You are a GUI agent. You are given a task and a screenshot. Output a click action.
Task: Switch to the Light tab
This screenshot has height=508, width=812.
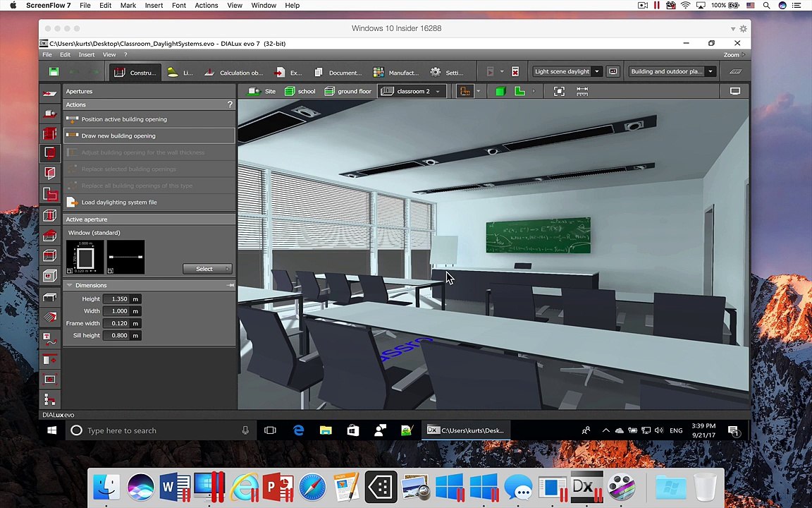click(x=180, y=73)
